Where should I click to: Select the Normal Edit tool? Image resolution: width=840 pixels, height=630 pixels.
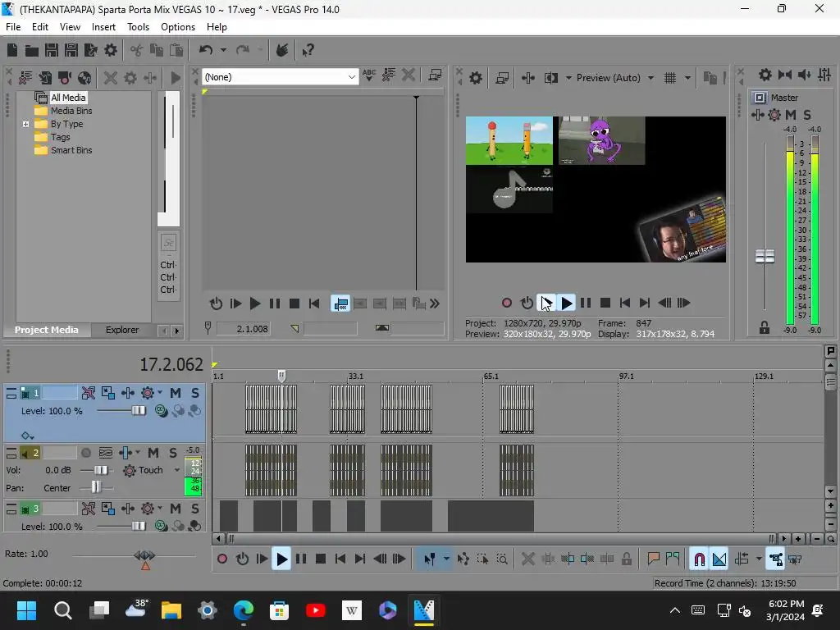point(430,559)
